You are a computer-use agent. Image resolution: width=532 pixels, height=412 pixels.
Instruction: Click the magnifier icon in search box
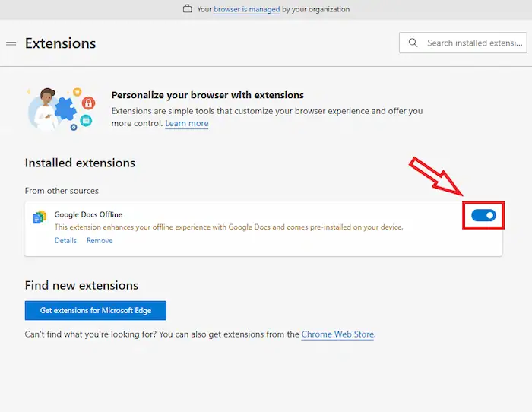413,43
